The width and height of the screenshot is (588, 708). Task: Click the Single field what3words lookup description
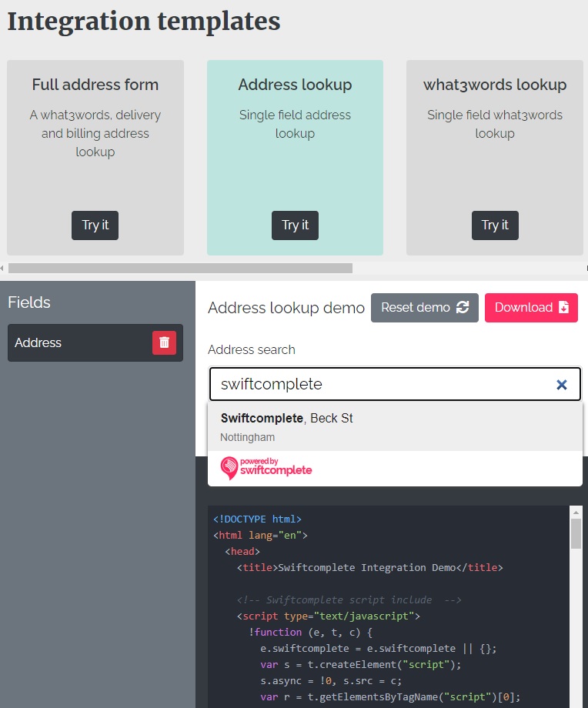[x=495, y=124]
